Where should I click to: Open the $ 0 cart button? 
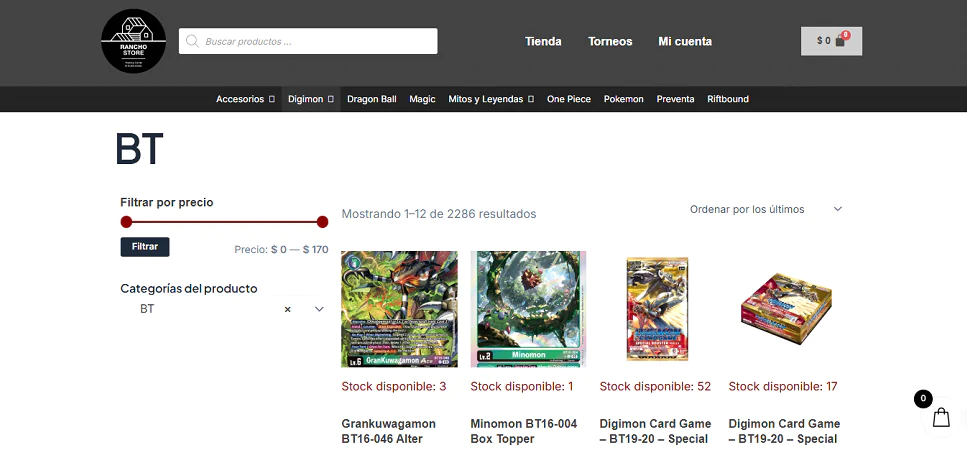pyautogui.click(x=831, y=41)
